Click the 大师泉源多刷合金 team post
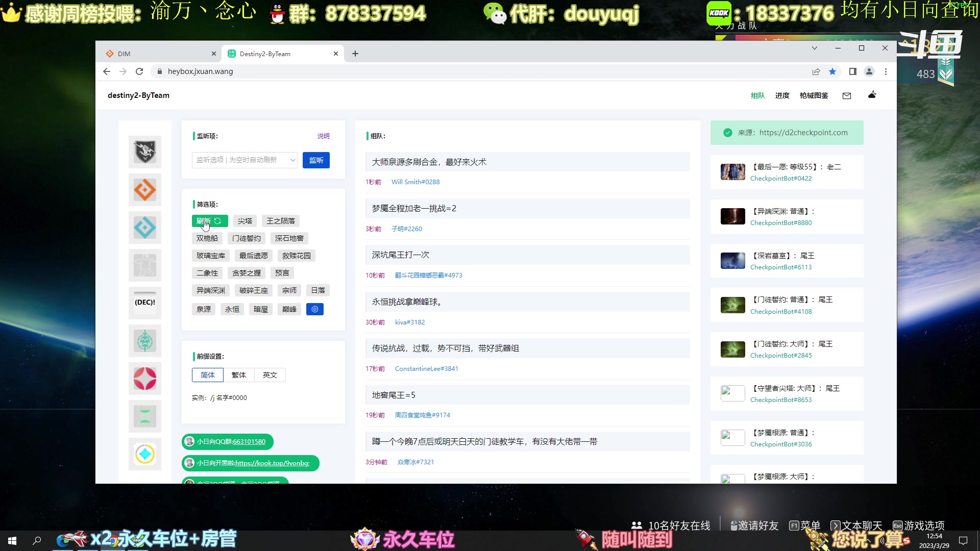 [x=528, y=162]
